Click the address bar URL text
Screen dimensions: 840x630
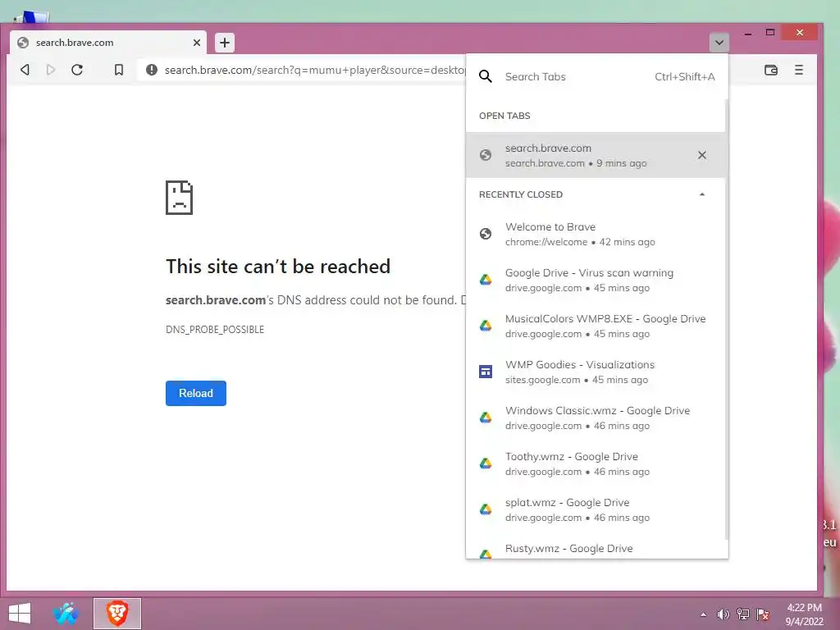point(314,71)
